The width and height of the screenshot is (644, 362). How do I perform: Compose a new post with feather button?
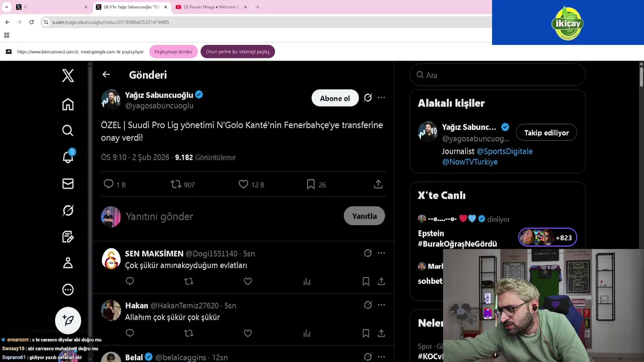coord(68,320)
